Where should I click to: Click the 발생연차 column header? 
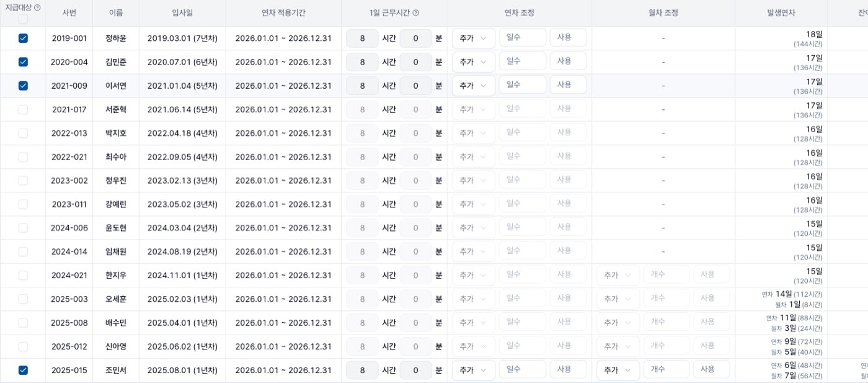coord(781,13)
